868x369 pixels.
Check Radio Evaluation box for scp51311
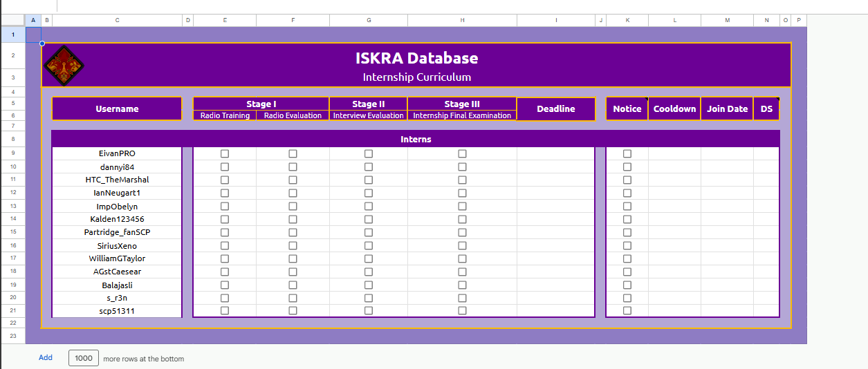[x=293, y=311]
